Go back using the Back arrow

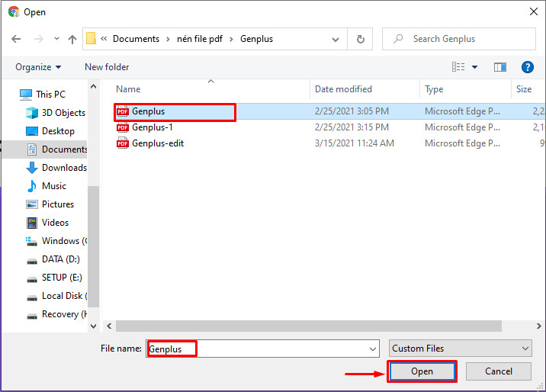point(16,39)
